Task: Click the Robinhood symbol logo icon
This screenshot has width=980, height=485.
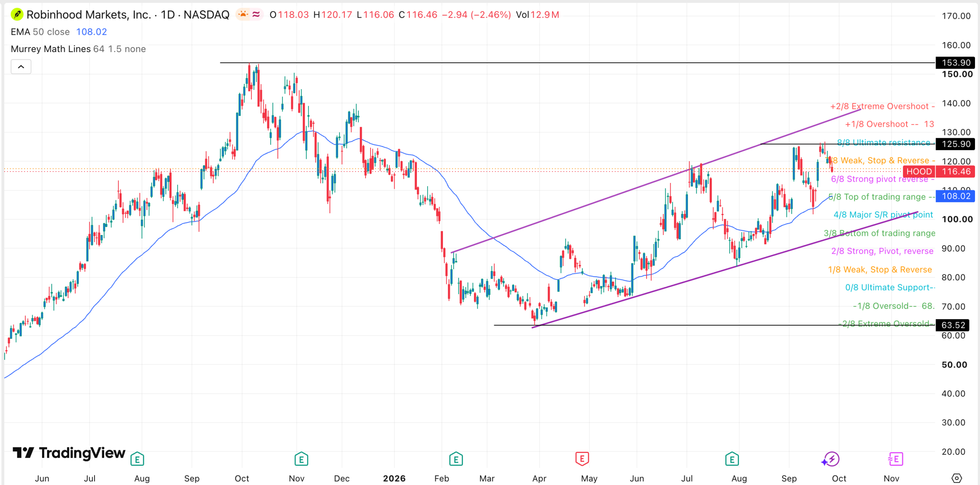Action: click(16, 15)
